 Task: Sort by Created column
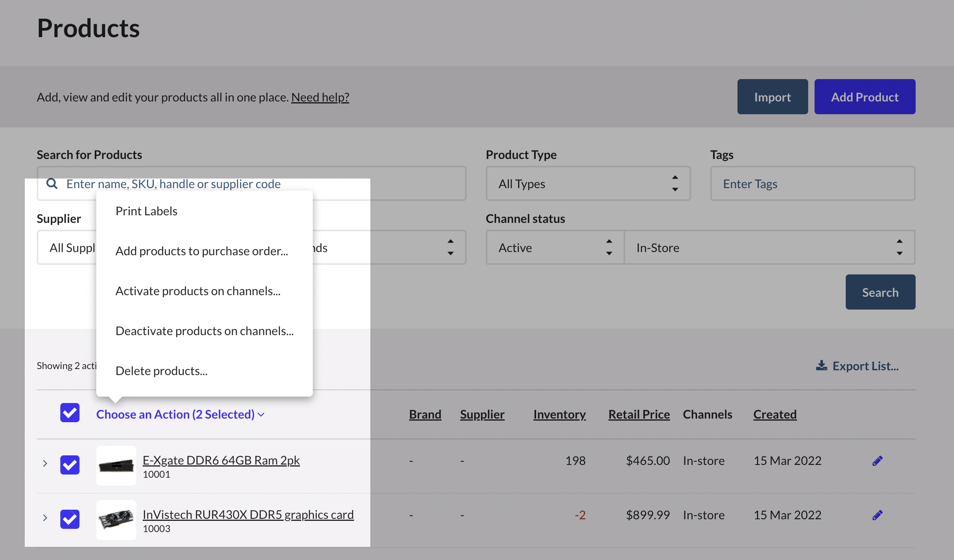click(x=775, y=415)
